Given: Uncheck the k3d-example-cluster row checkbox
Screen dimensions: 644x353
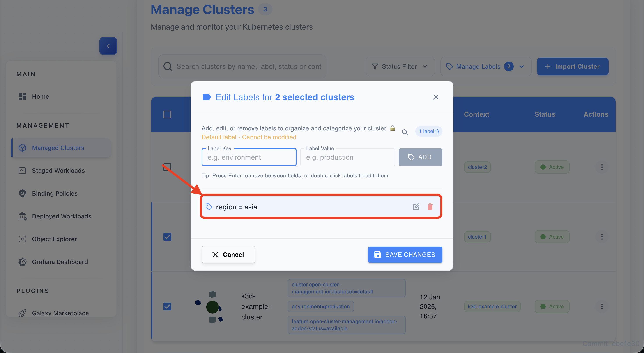Looking at the screenshot, I should tap(168, 306).
